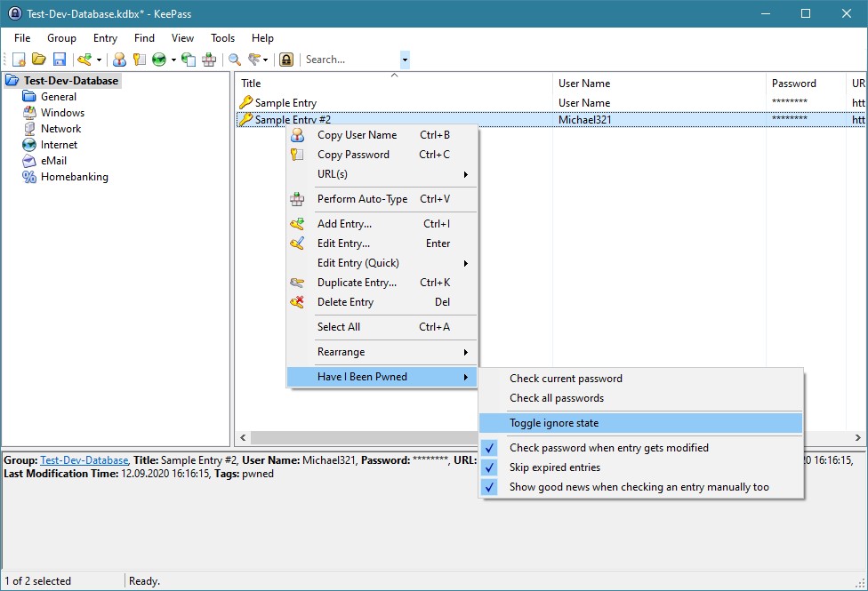The image size is (868, 591).
Task: Select the General group folder
Action: [x=58, y=97]
